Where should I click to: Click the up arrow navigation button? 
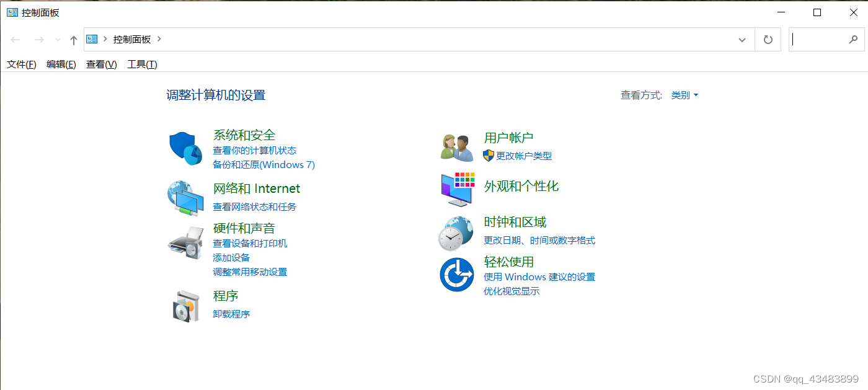[74, 40]
